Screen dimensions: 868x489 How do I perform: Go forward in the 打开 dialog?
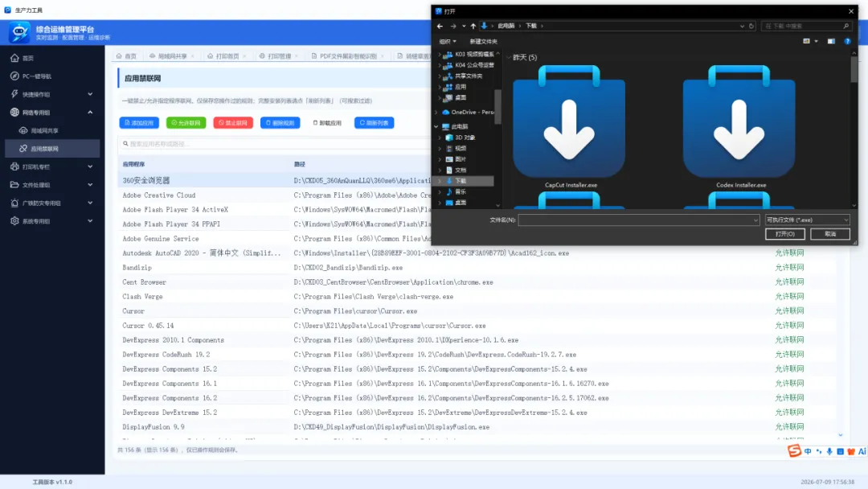452,26
